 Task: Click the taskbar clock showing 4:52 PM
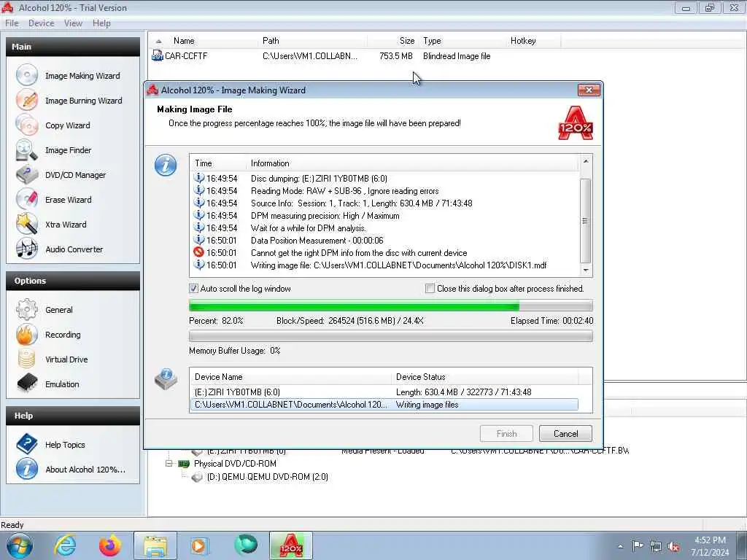(x=710, y=546)
